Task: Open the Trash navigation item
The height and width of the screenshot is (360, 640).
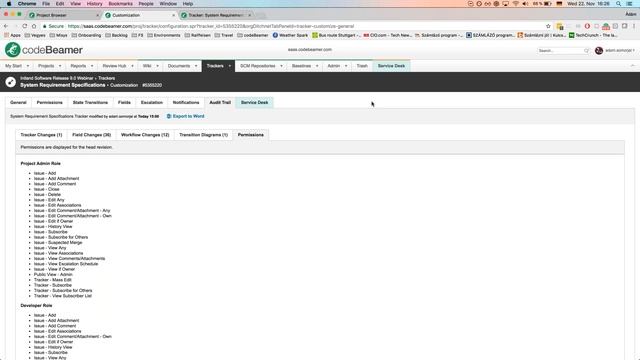Action: (x=362, y=66)
